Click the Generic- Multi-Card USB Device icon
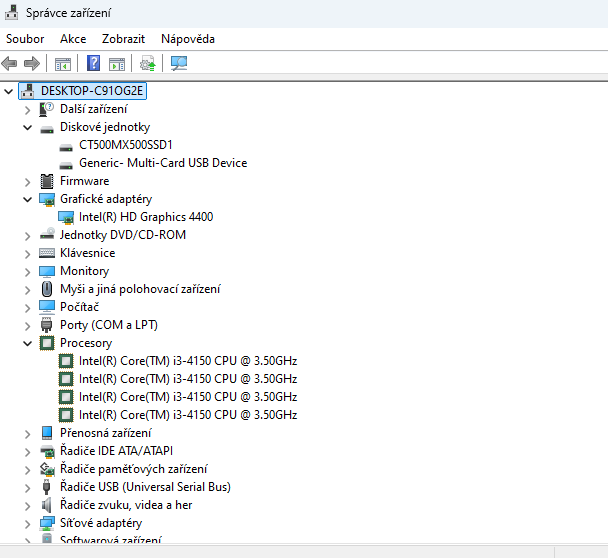608x558 pixels. [66, 165]
